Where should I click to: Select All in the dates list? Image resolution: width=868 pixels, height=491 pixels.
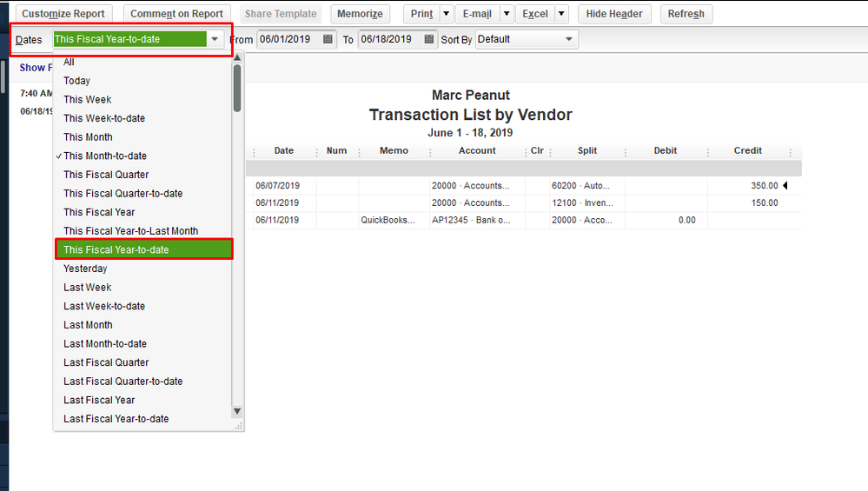pyautogui.click(x=142, y=62)
